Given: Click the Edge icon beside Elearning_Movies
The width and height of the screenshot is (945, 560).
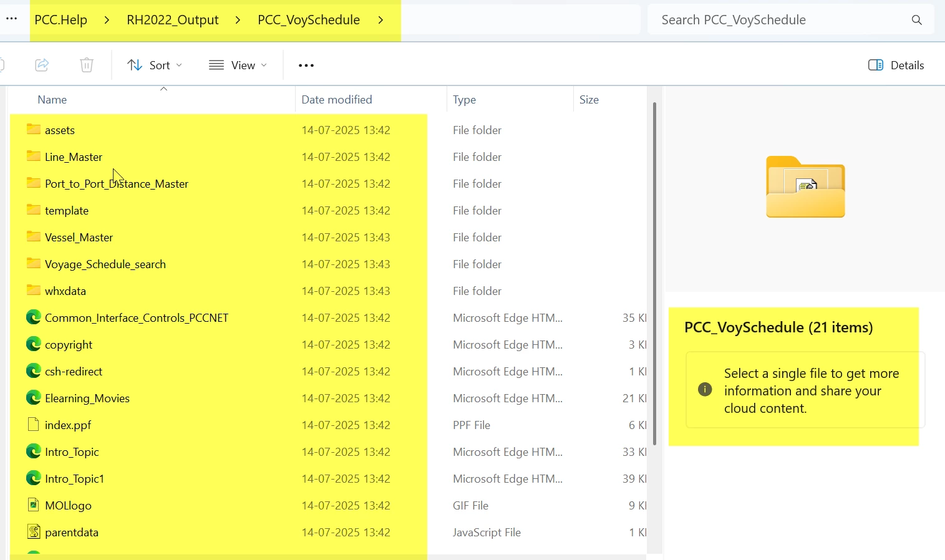Looking at the screenshot, I should coord(34,398).
